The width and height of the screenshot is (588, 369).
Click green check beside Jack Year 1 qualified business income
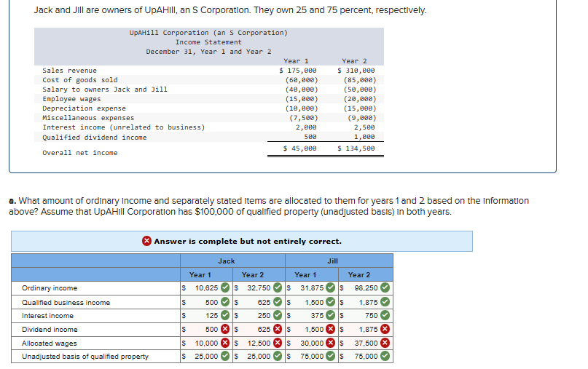point(225,302)
